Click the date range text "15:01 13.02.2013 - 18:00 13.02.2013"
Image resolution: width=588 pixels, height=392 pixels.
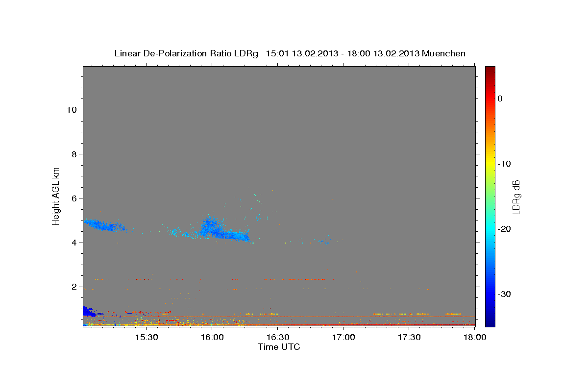(343, 53)
